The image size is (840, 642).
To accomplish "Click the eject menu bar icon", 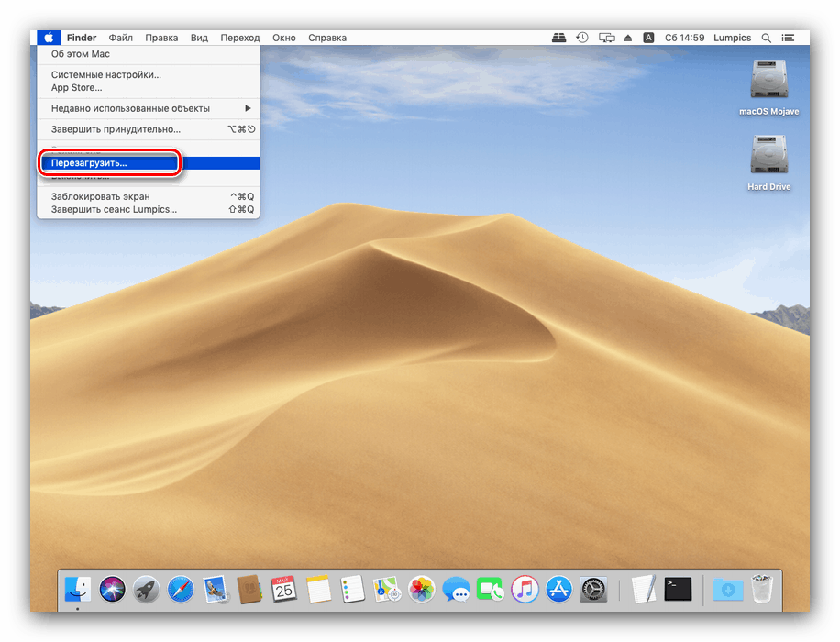I will click(x=628, y=38).
